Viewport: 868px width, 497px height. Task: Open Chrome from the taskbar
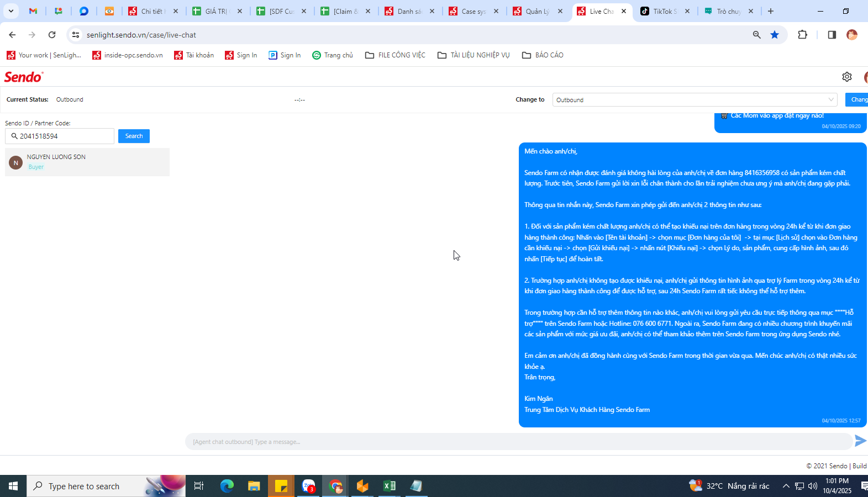pos(335,486)
